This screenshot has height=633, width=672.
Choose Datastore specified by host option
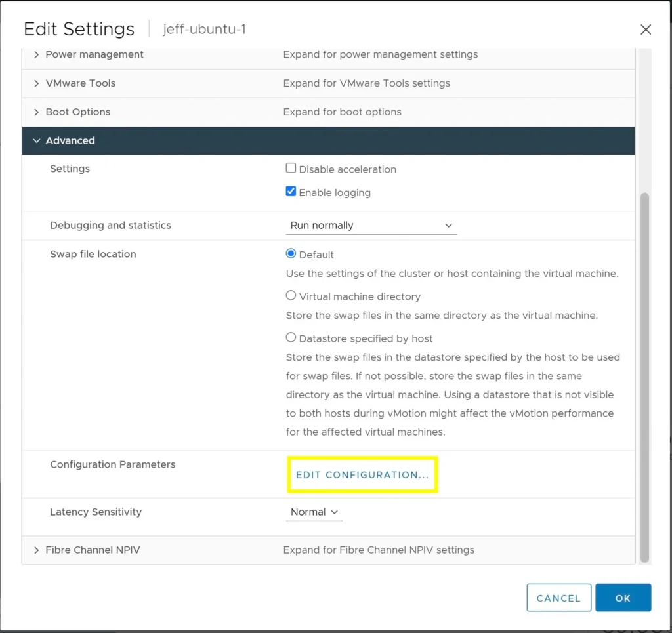[x=289, y=337]
